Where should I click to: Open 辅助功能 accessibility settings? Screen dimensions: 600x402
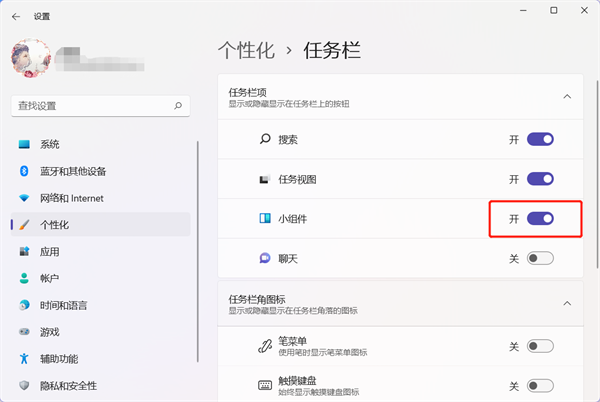[x=59, y=358]
